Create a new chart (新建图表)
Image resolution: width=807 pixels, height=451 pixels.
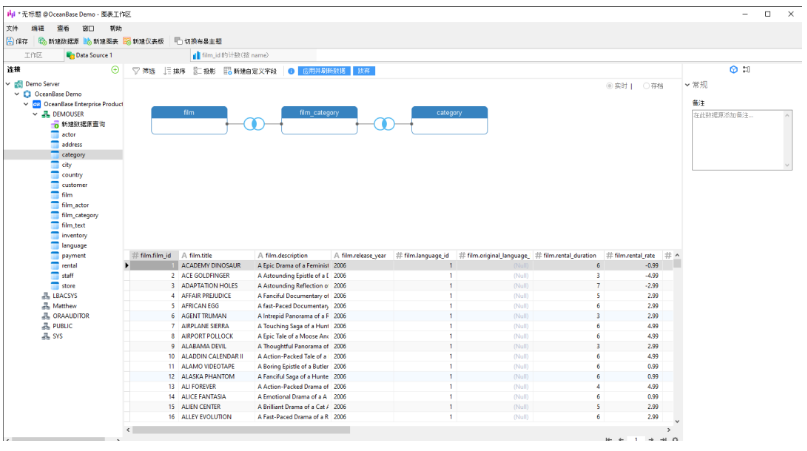point(101,41)
